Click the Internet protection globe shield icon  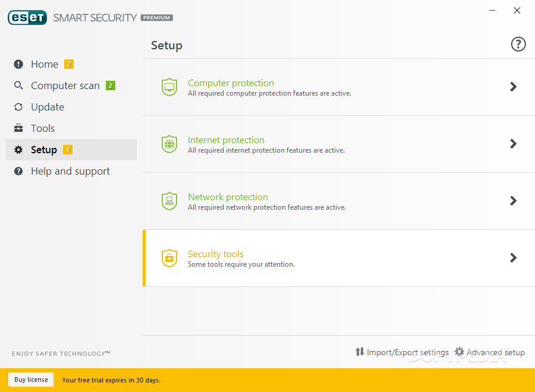tap(169, 144)
